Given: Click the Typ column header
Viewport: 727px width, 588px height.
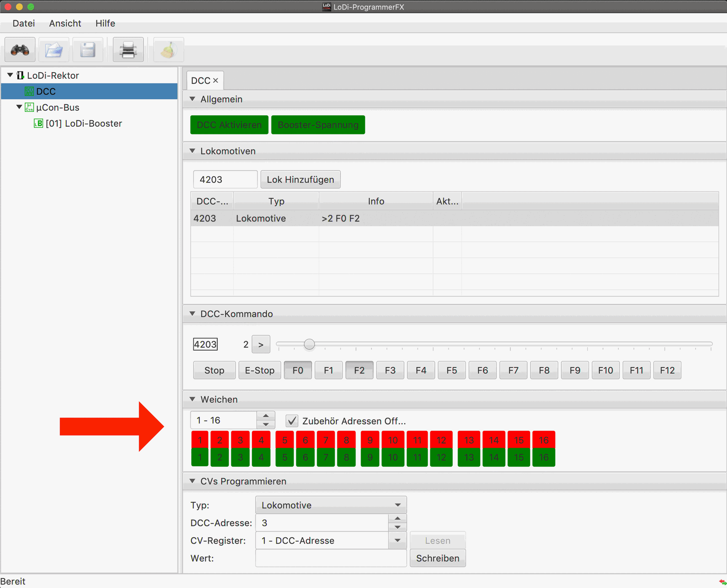Looking at the screenshot, I should tap(276, 201).
